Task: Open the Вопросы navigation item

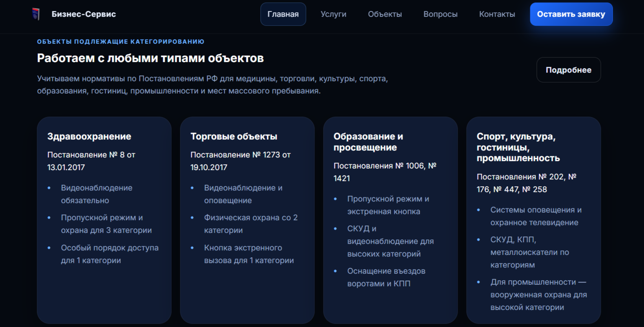Action: [x=440, y=14]
